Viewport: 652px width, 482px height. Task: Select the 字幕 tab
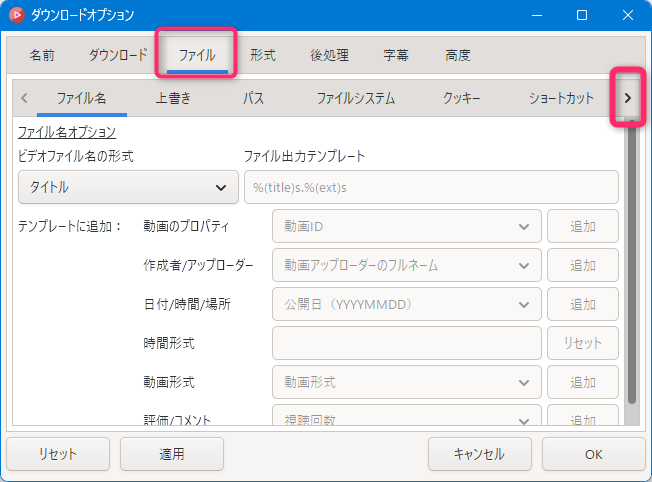[x=396, y=56]
